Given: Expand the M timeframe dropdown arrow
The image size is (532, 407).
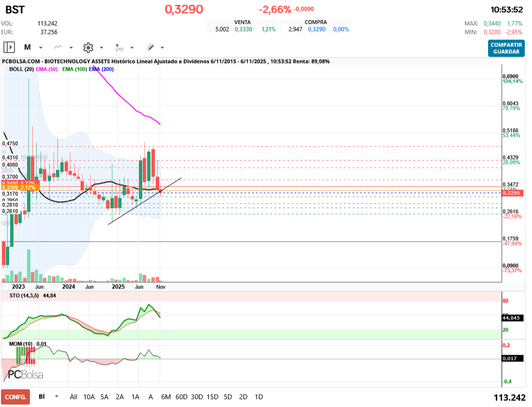Looking at the screenshot, I should pos(41,48).
